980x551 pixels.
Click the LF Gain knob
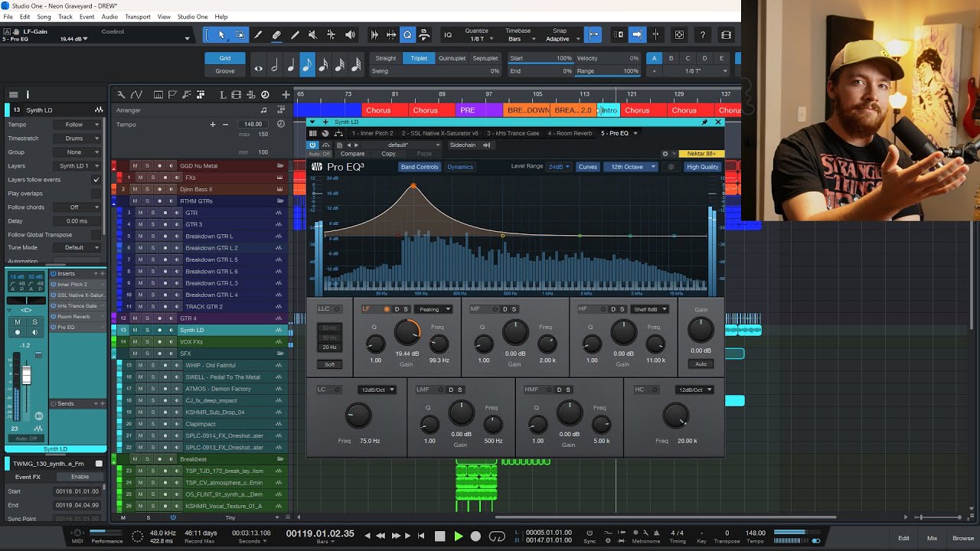407,332
